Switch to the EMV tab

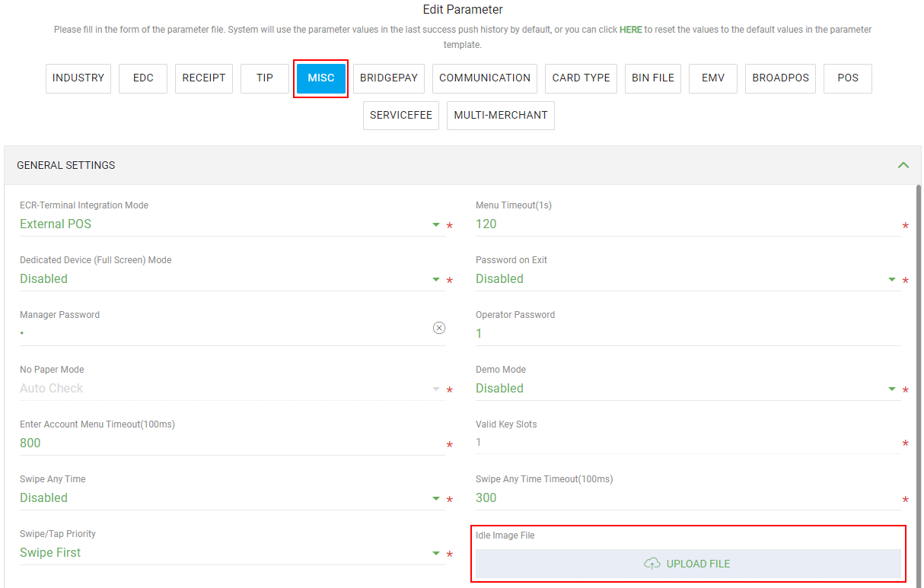click(x=713, y=78)
